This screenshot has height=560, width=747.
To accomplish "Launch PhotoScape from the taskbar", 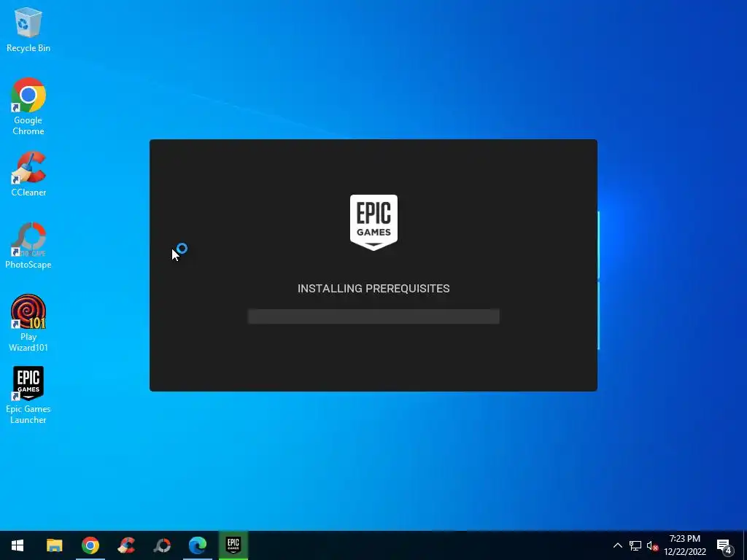I will click(x=162, y=545).
